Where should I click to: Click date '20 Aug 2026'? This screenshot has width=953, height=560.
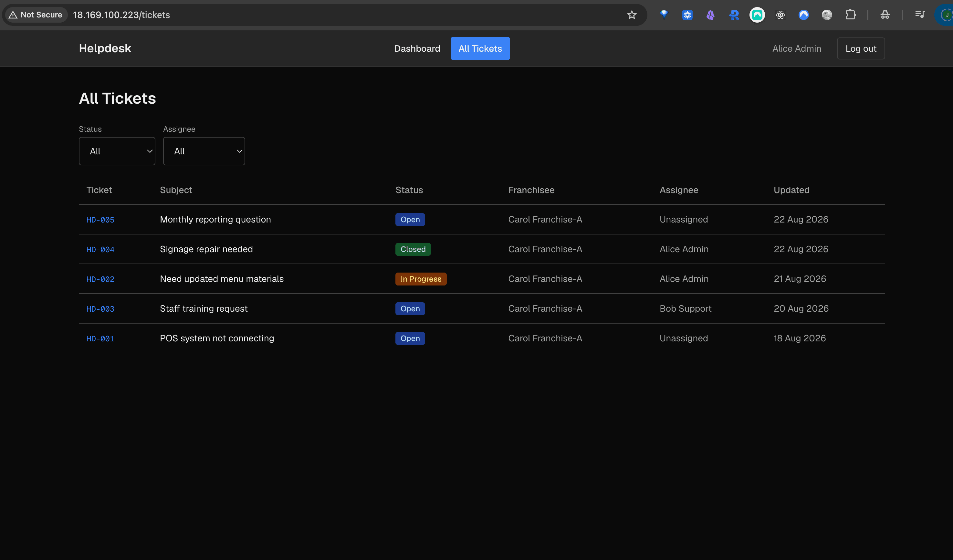point(801,308)
